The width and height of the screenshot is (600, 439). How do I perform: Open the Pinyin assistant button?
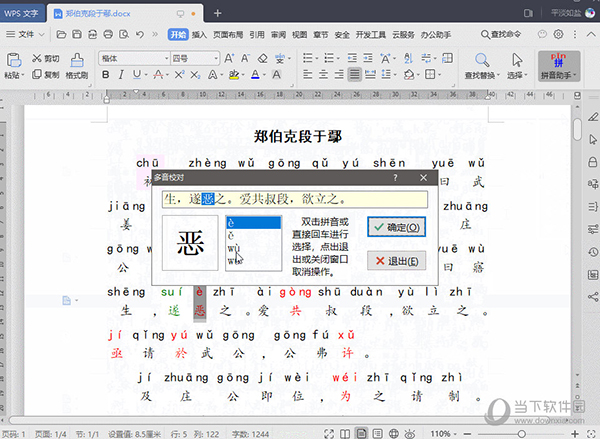tap(559, 66)
